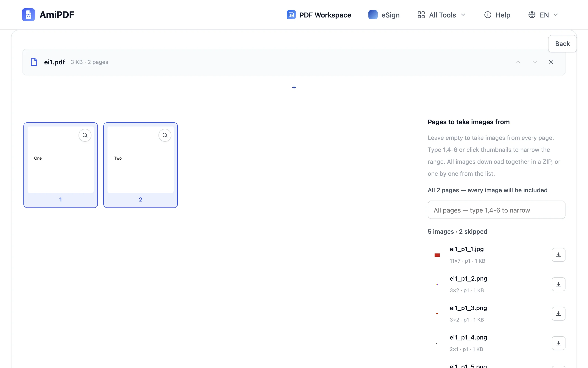The image size is (588, 368).
Task: Expand the All Tools dropdown
Action: (x=441, y=15)
